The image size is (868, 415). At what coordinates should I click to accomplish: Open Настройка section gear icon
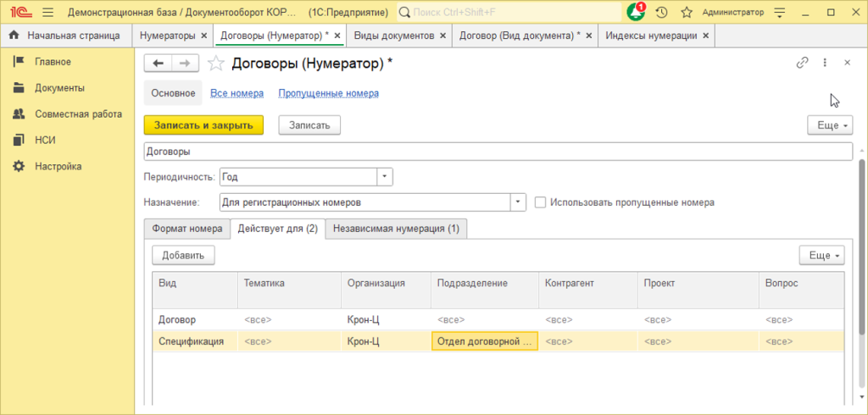[19, 166]
